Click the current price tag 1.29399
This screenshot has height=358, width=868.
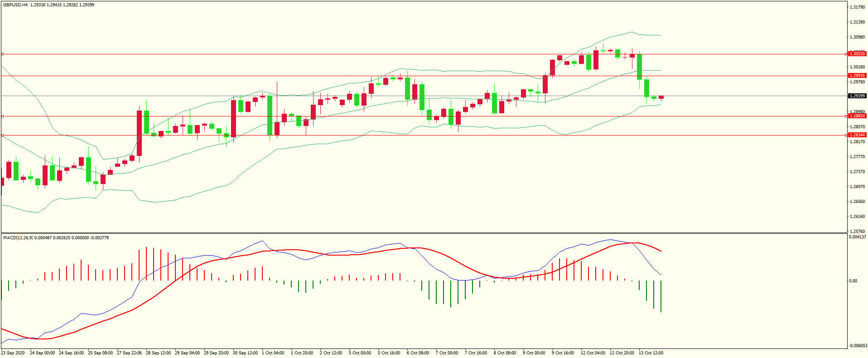[x=857, y=96]
